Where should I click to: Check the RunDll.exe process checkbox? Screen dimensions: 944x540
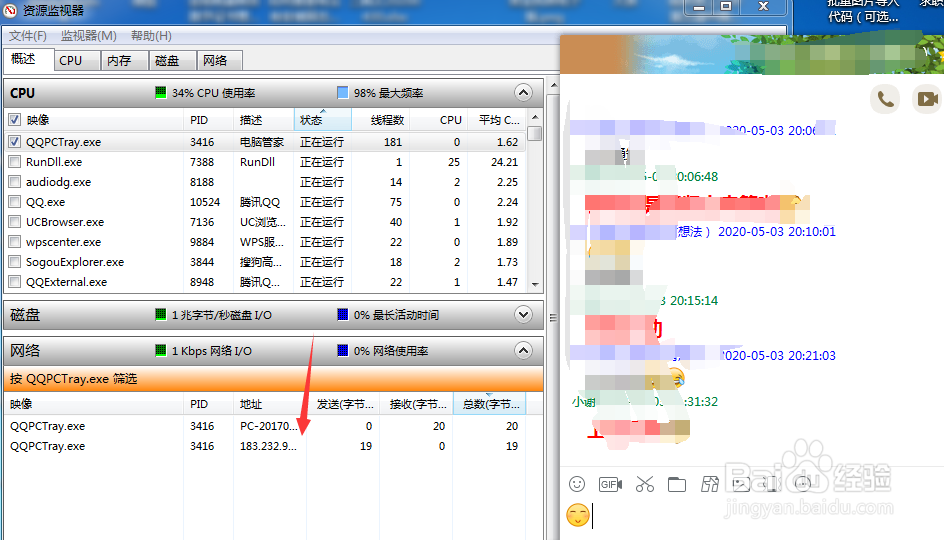14,162
